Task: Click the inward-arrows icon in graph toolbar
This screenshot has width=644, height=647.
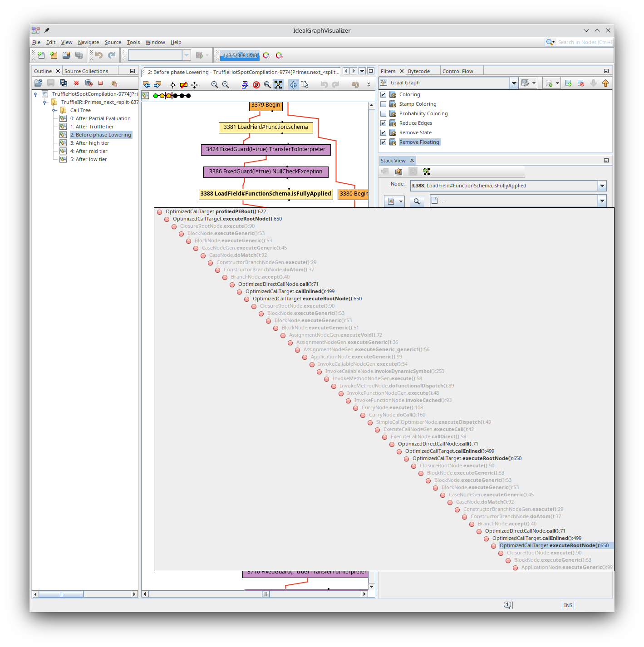Action: tap(172, 85)
